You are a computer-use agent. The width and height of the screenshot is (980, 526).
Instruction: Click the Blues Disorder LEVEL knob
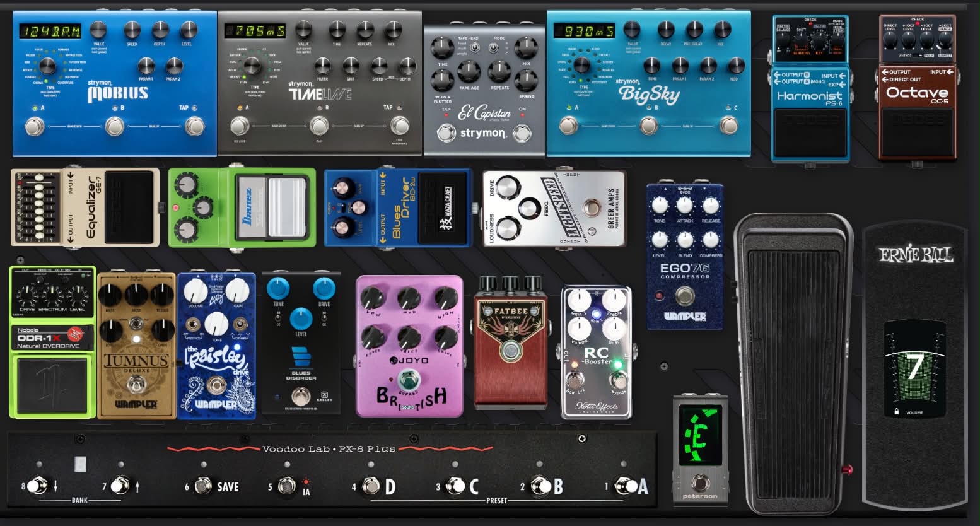point(301,319)
